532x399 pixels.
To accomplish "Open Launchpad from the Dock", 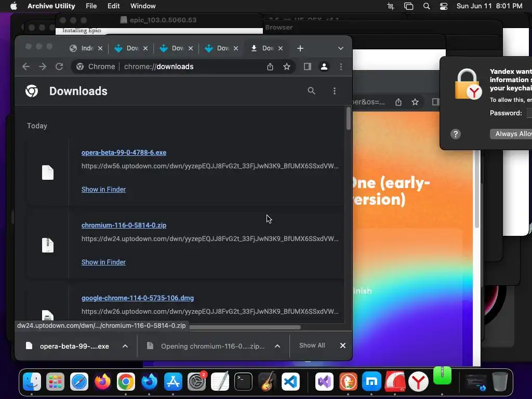I will [55, 382].
